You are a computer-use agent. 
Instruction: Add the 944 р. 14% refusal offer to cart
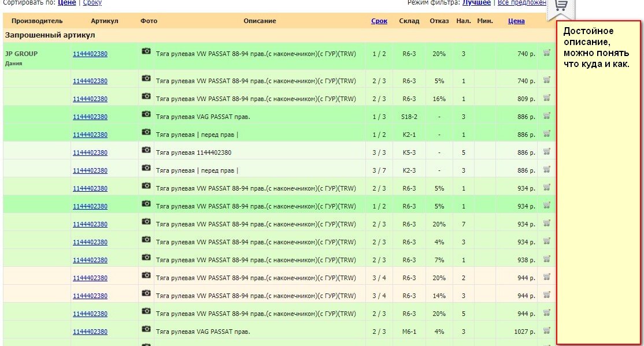pyautogui.click(x=547, y=295)
